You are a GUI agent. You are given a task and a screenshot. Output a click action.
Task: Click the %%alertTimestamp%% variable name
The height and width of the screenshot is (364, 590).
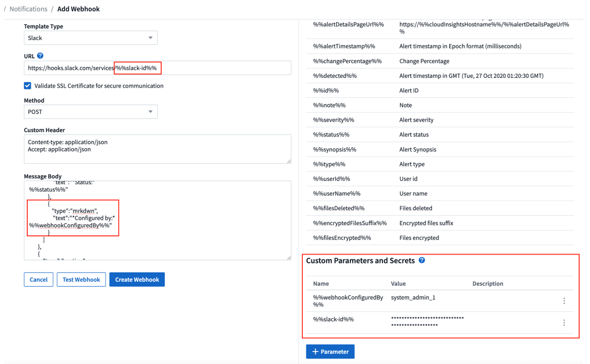(x=344, y=46)
